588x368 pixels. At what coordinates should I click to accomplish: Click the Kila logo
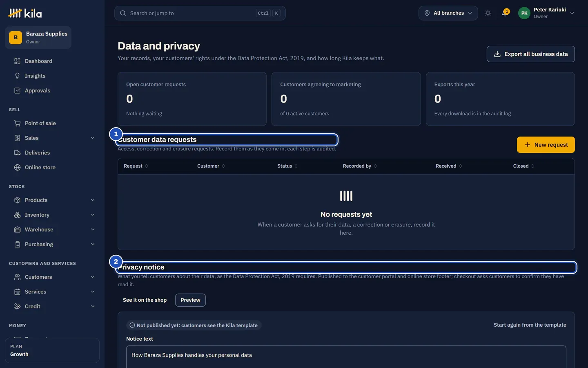click(x=25, y=13)
